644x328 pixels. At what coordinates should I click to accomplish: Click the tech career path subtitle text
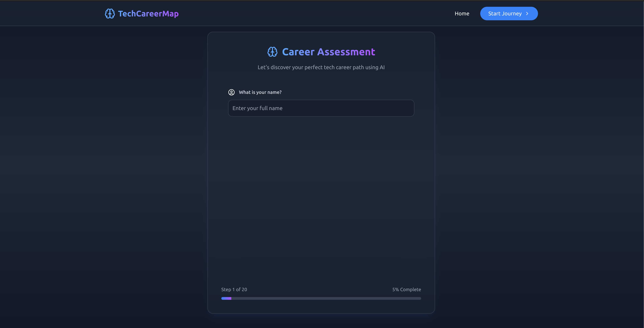tap(321, 67)
